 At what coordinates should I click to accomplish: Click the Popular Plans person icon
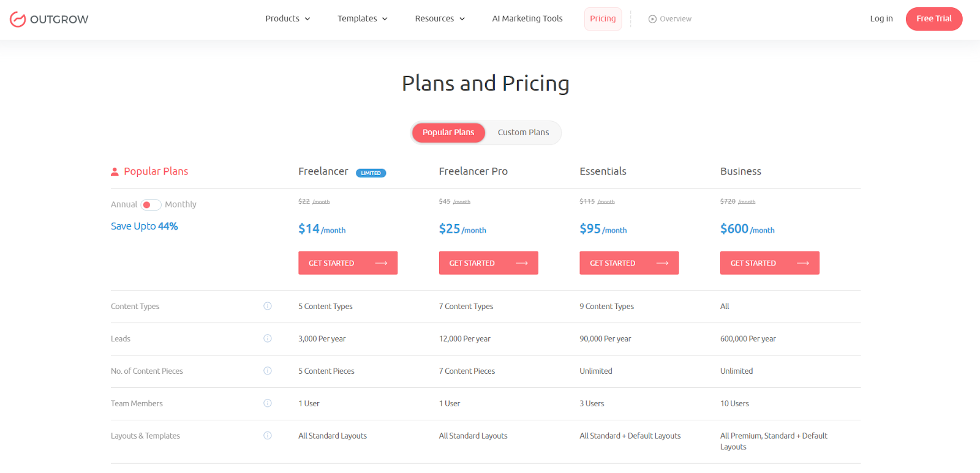(115, 172)
